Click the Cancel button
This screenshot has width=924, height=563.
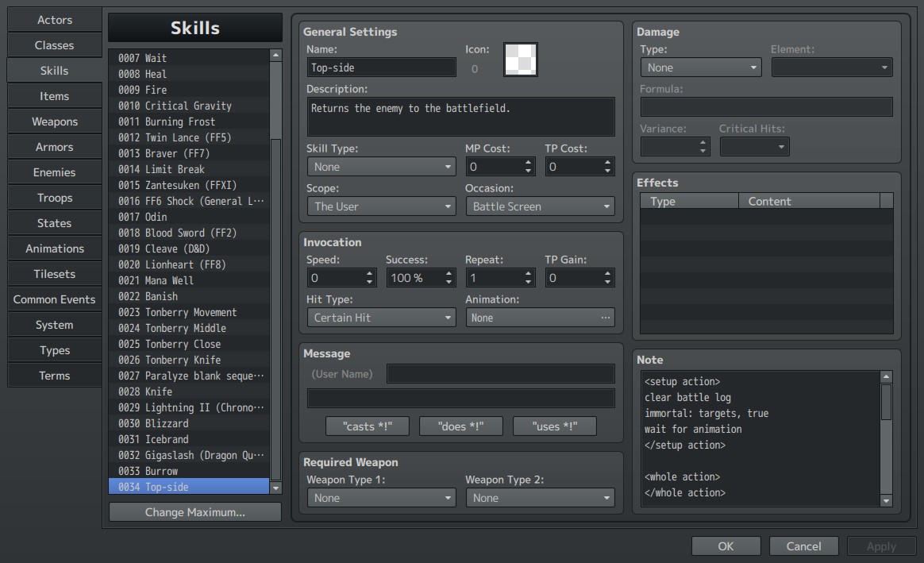pos(804,546)
